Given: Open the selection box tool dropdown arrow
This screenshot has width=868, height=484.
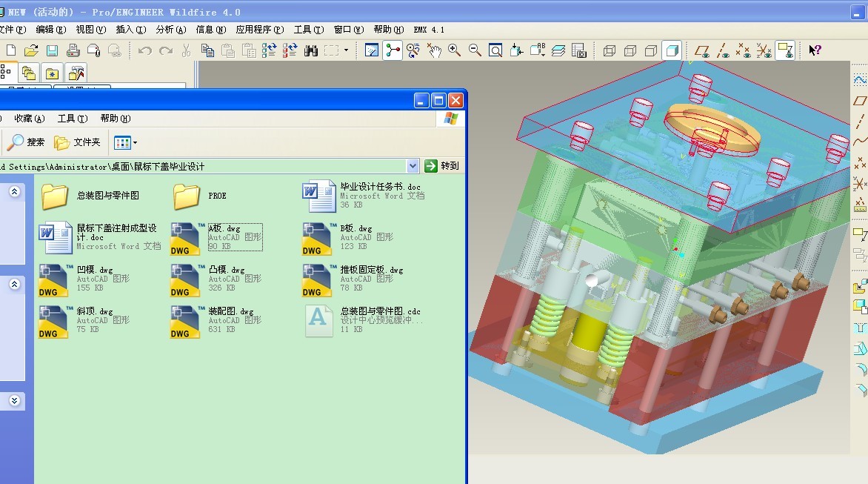Looking at the screenshot, I should (347, 50).
